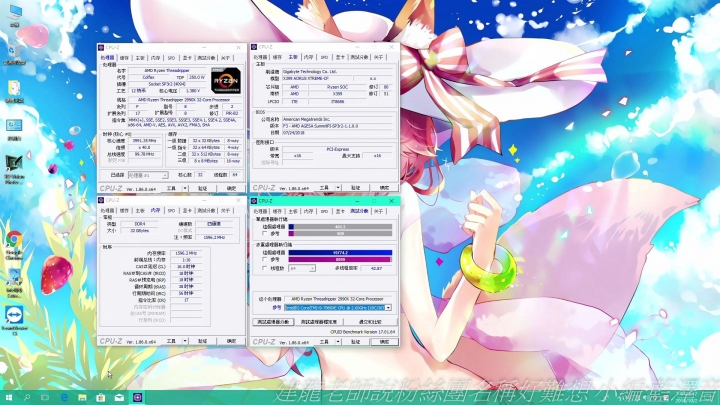
Task: Open taskbar search magnifier
Action: coord(27,397)
